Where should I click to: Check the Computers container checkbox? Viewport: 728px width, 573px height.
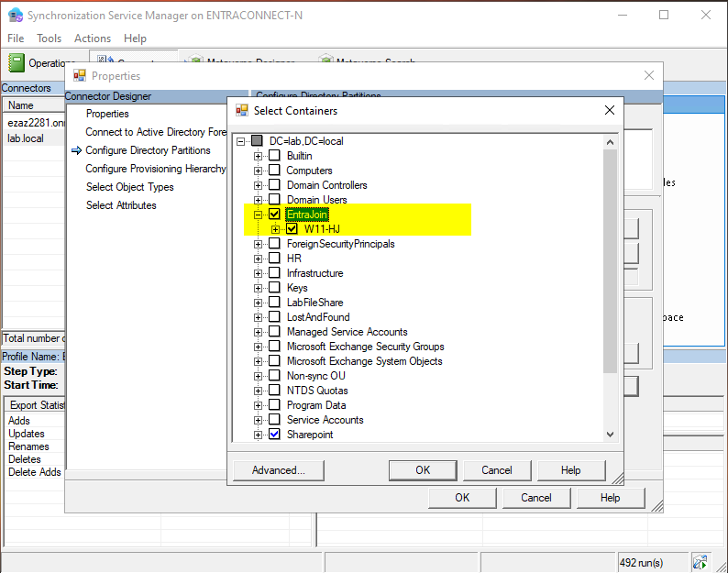[274, 170]
